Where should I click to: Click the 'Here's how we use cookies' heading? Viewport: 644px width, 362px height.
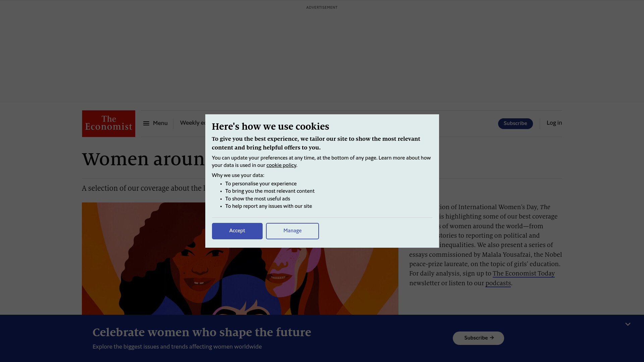point(270,127)
